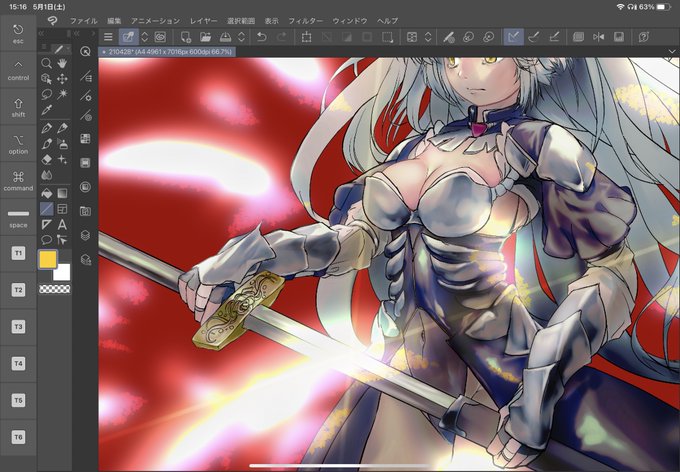Viewport: 680px width, 472px height.
Task: Select the Pen tool
Action: point(46,128)
